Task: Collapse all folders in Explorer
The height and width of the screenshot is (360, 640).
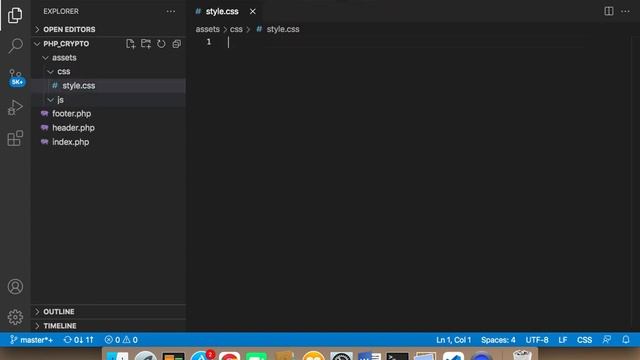Action: point(176,44)
